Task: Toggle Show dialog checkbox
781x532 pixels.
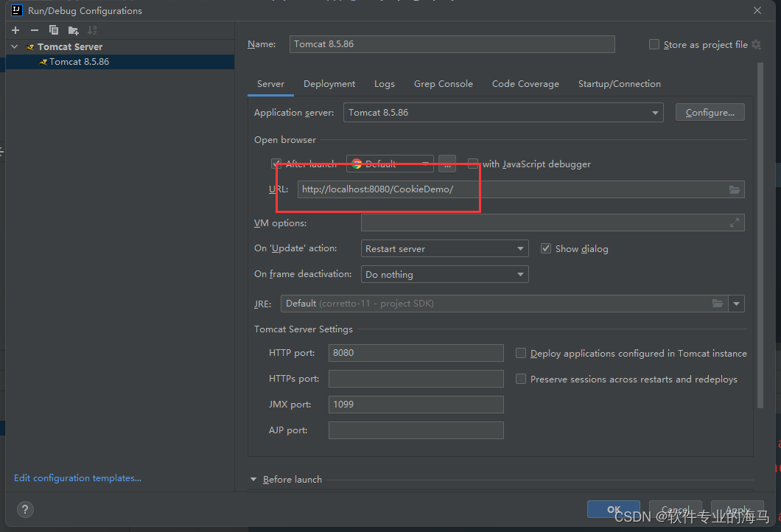Action: [546, 248]
